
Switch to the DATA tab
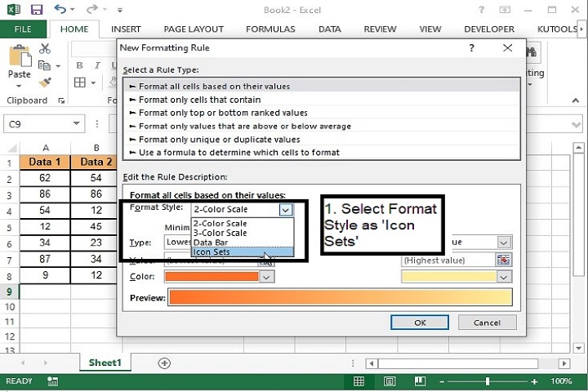[330, 29]
